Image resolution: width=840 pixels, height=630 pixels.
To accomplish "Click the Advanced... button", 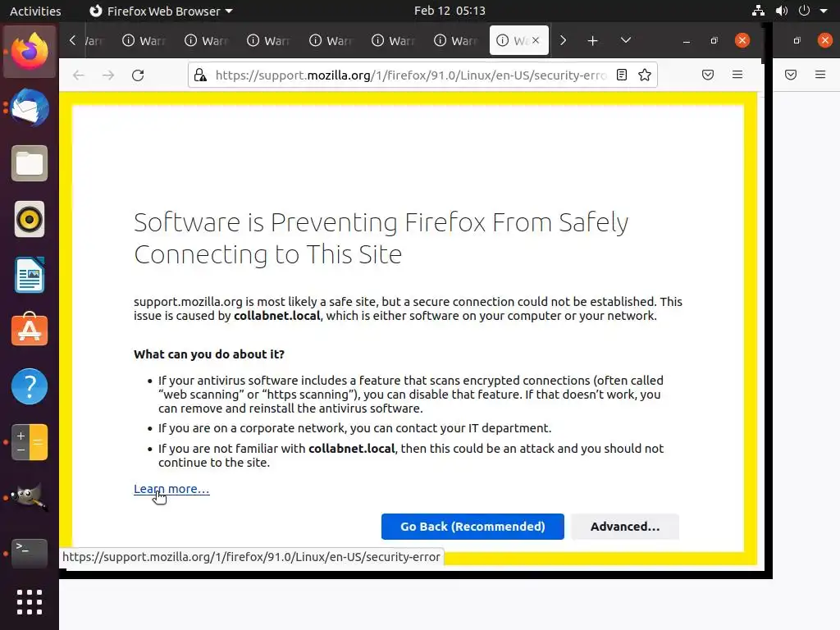I will (624, 527).
